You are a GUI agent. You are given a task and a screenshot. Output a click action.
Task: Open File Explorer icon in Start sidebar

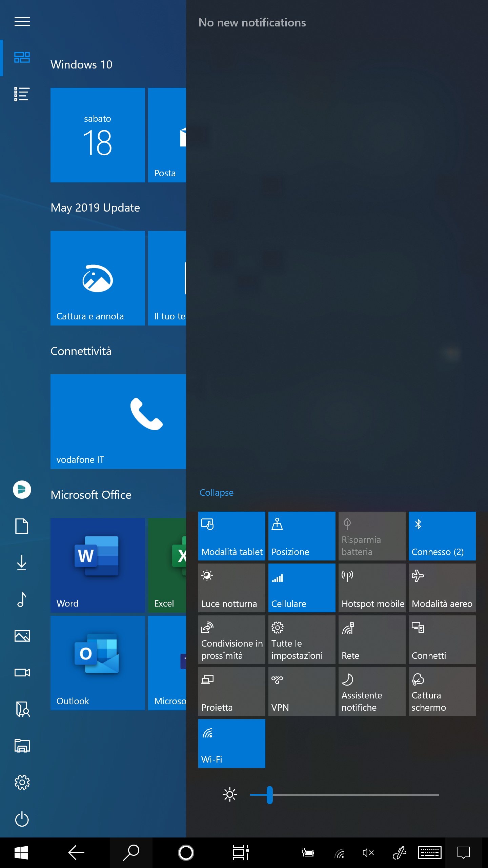22,746
